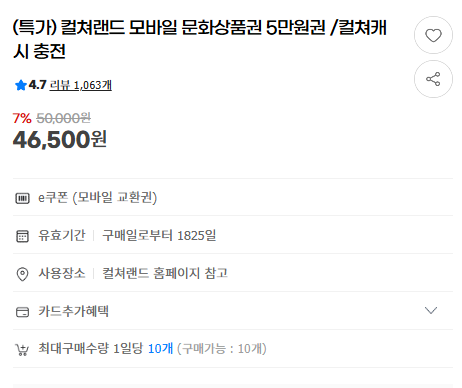Click the blue star rating icon
Image resolution: width=462 pixels, height=388 pixels.
pos(21,85)
